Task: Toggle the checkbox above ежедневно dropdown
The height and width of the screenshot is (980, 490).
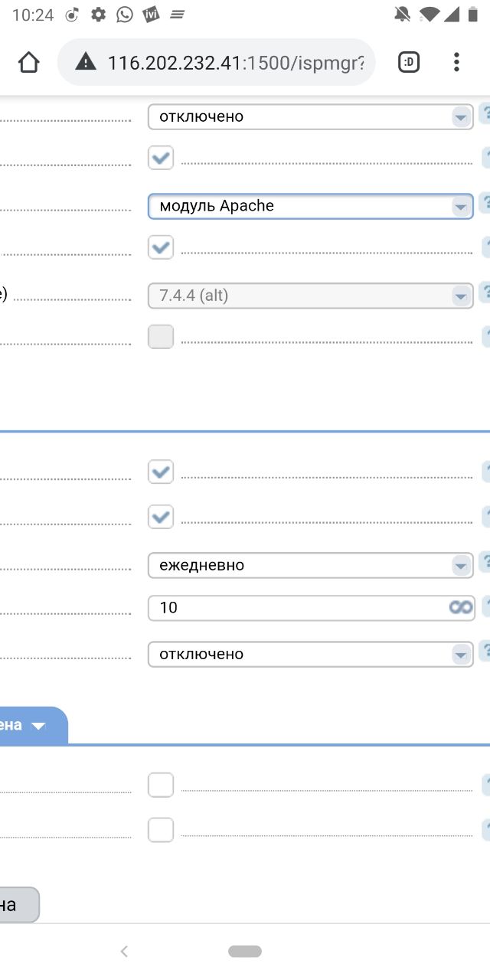Action: (161, 517)
